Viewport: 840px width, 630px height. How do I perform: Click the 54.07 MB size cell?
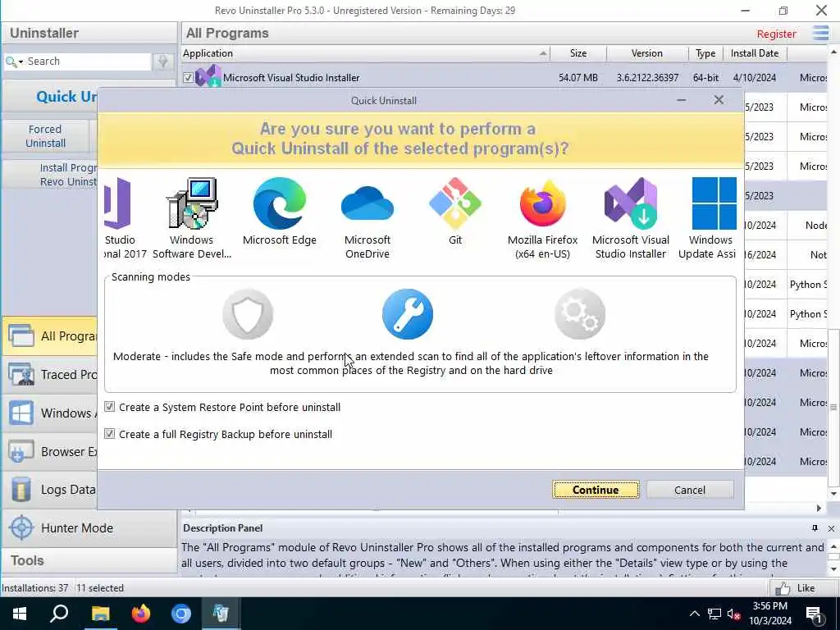[578, 78]
